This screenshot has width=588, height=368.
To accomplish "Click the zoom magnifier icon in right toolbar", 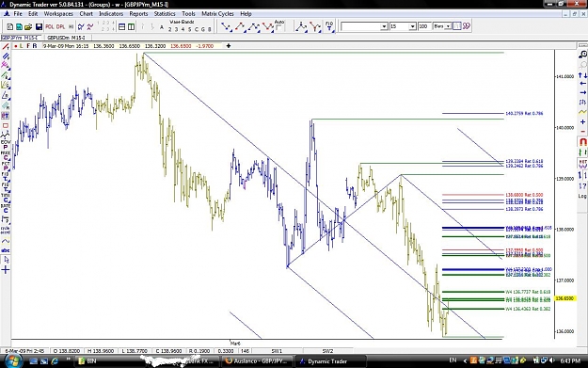I will tap(582, 55).
